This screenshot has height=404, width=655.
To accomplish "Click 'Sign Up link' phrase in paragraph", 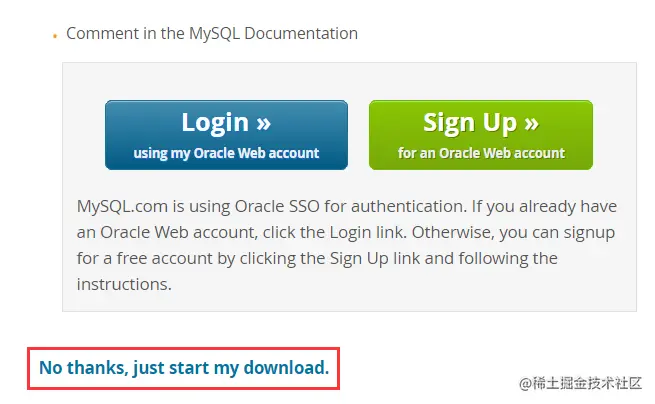I will (x=375, y=259).
